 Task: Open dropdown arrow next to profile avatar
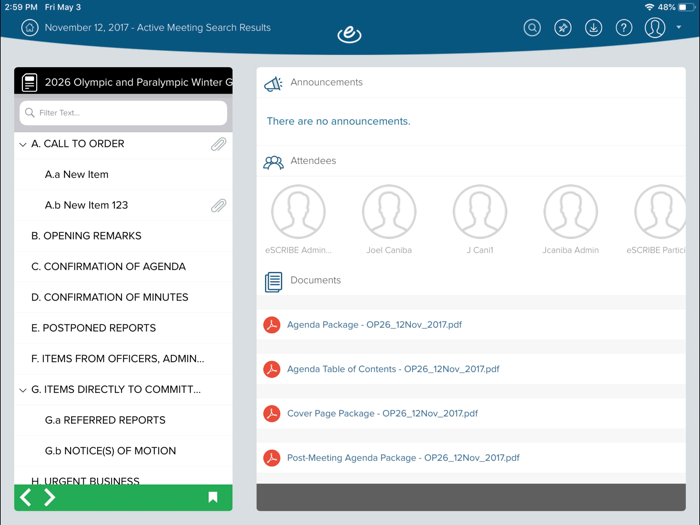pyautogui.click(x=679, y=27)
